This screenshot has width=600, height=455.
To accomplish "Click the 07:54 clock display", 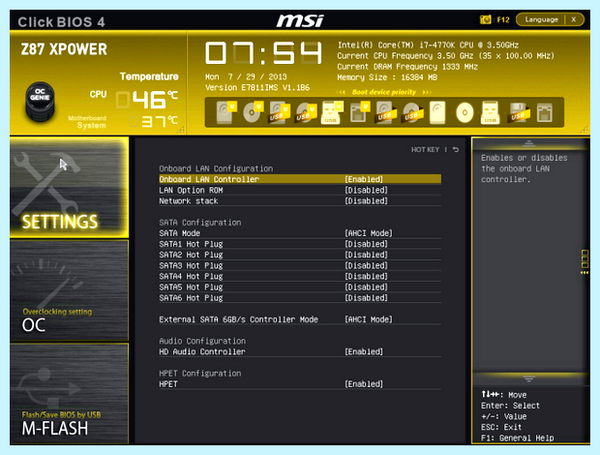I will 263,53.
